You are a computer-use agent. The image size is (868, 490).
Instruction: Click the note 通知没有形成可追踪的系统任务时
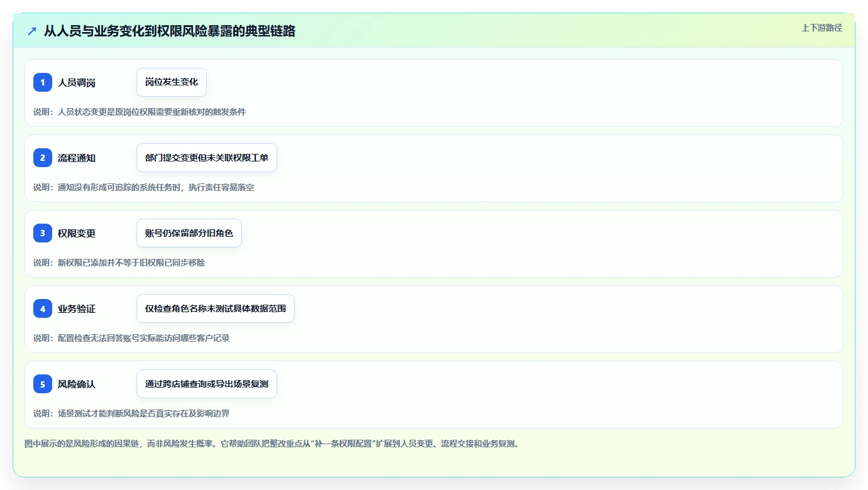point(121,187)
